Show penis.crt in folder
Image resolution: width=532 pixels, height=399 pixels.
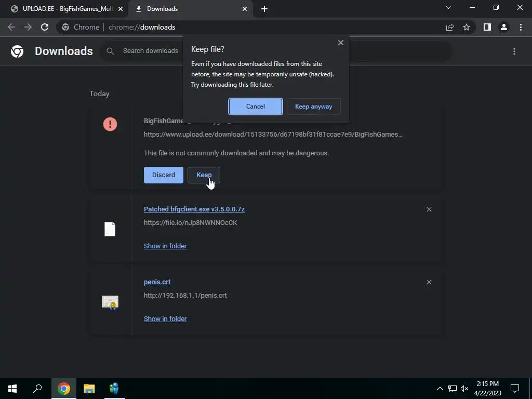pos(165,318)
